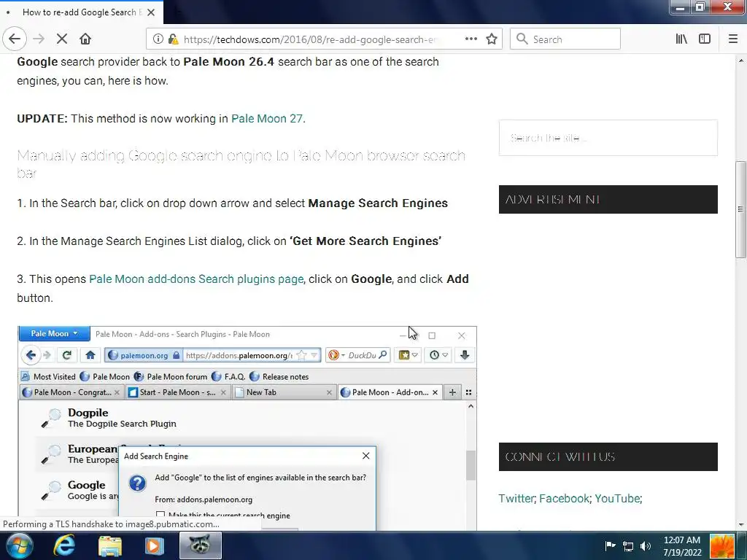Viewport: 747px width, 560px height.
Task: Click the lock with warning security icon
Action: pyautogui.click(x=173, y=39)
